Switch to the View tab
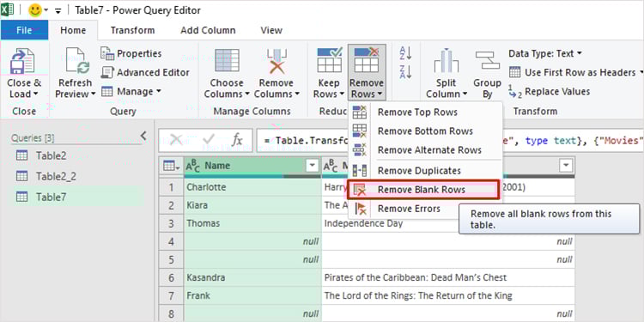The image size is (644, 322). [271, 30]
